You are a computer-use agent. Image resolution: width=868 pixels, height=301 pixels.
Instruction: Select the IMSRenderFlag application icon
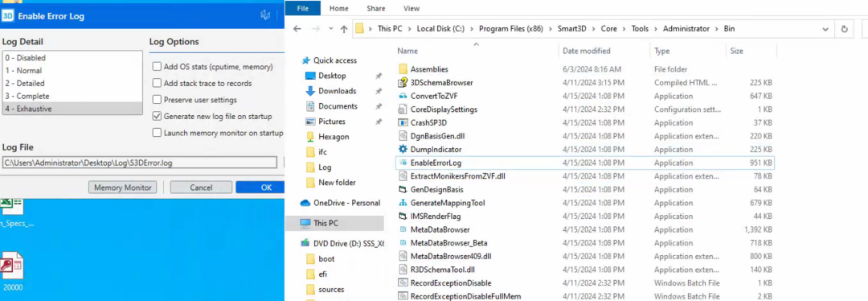tap(403, 216)
